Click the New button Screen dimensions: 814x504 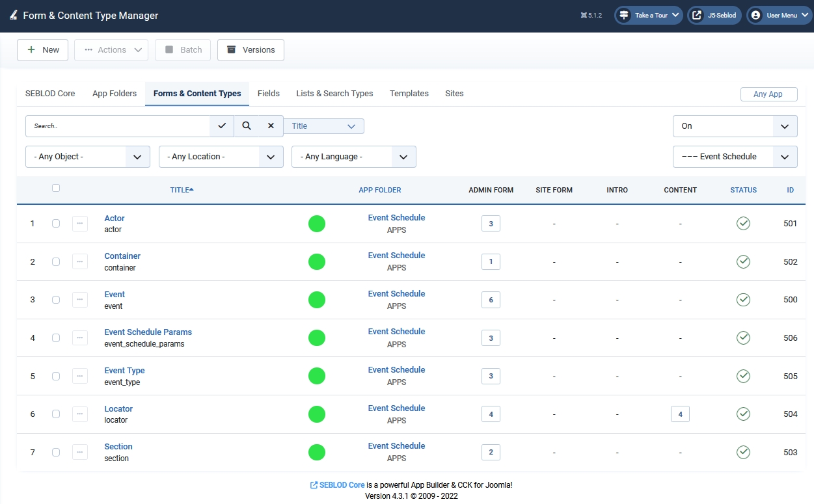[x=43, y=50]
